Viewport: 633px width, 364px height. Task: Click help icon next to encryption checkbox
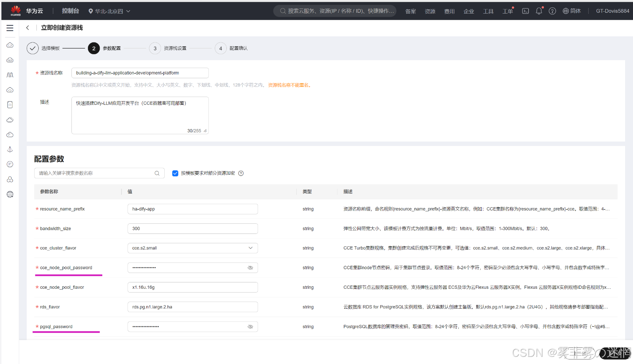[241, 173]
